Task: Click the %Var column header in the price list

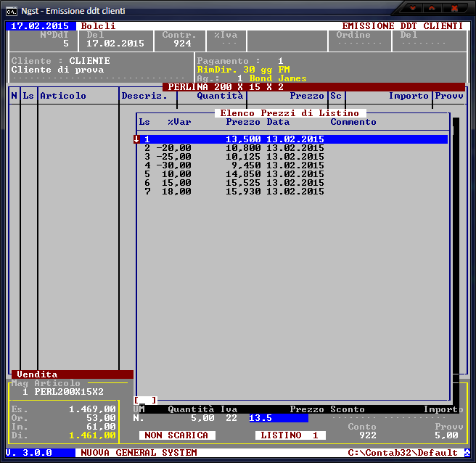Action: point(179,122)
